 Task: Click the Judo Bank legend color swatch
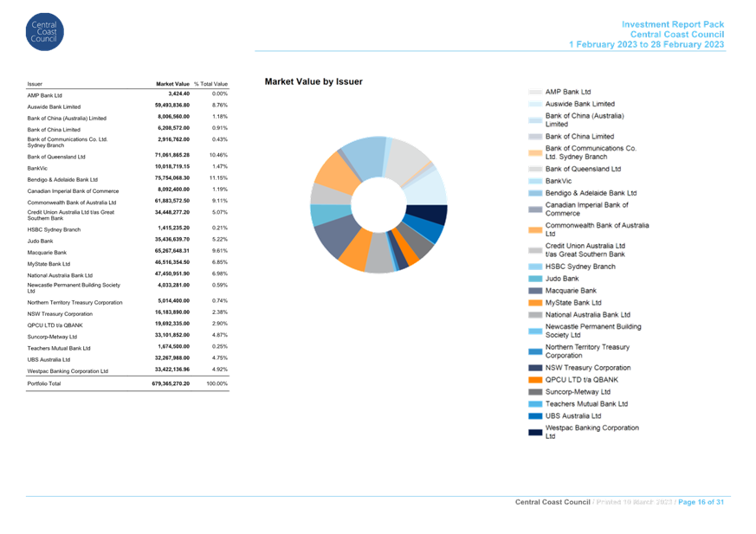(x=535, y=279)
